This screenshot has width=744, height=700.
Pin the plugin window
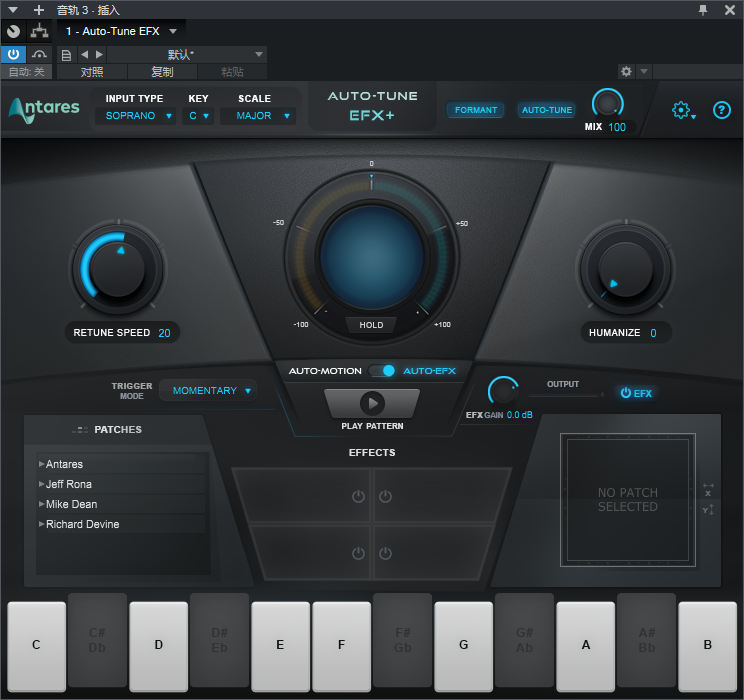point(703,9)
